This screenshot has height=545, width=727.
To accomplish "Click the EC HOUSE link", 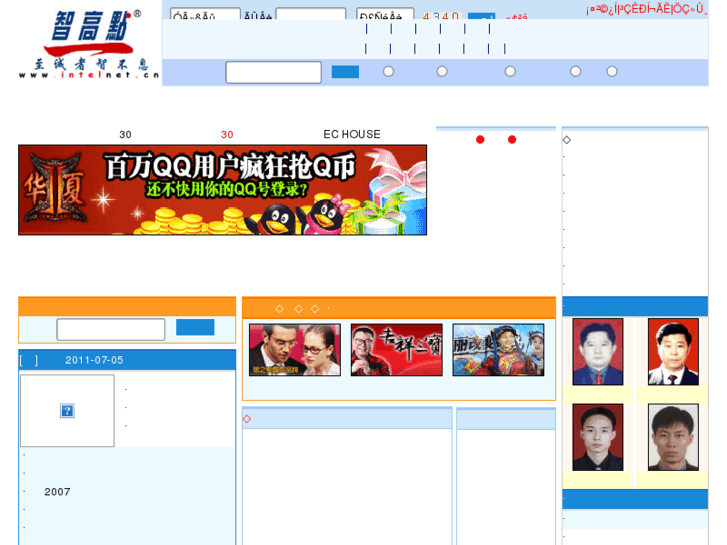I will click(x=352, y=135).
